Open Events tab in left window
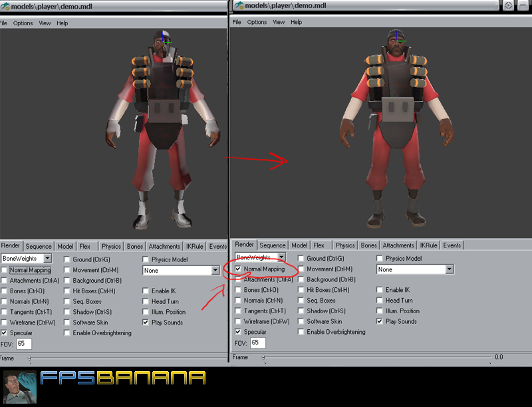This screenshot has height=407, width=532. point(218,246)
